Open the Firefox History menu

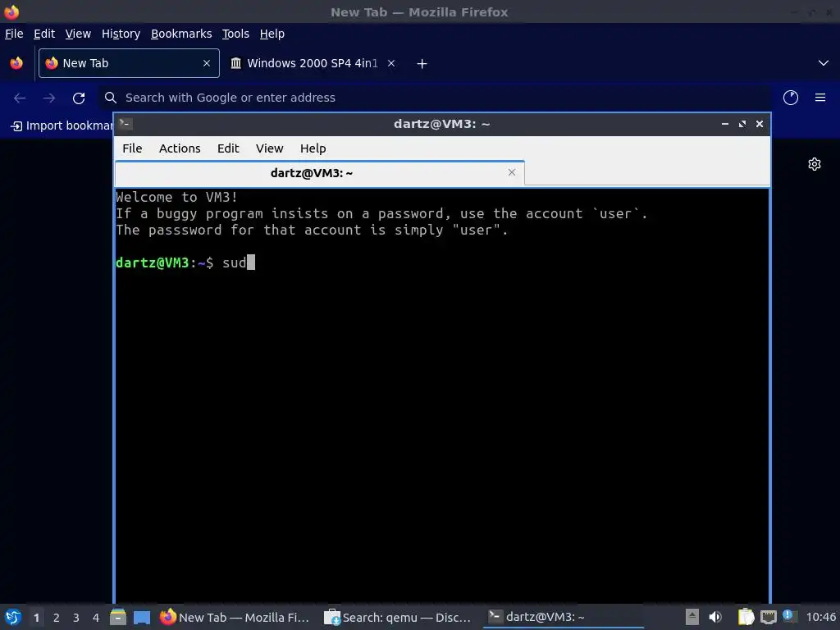click(x=121, y=34)
